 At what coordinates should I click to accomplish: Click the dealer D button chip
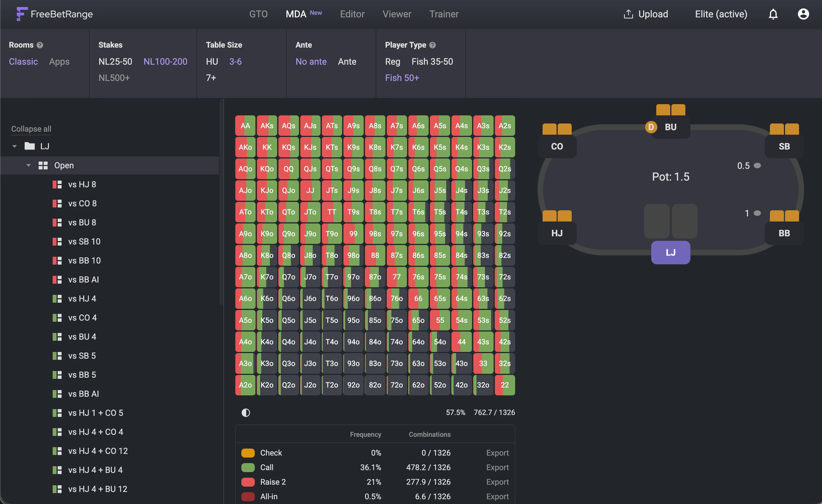point(651,127)
